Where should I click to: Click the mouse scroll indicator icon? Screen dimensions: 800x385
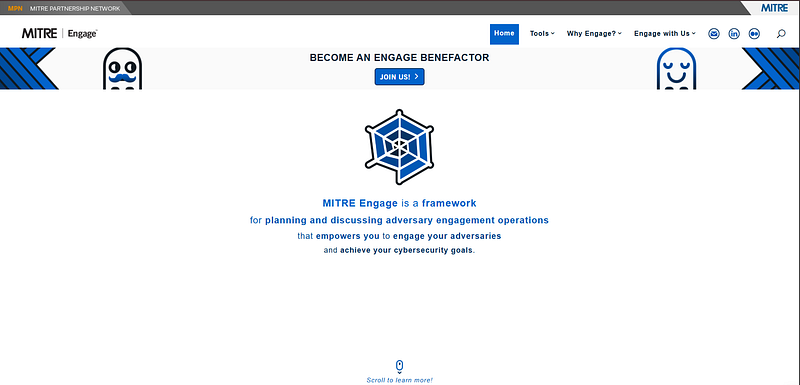coord(399,366)
